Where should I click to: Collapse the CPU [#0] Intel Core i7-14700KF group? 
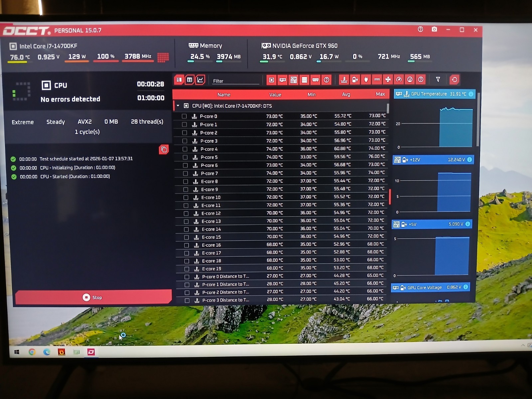tap(178, 106)
